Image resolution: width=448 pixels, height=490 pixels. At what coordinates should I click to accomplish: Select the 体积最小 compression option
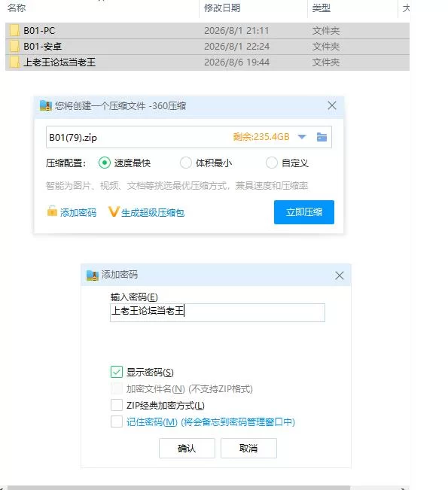[x=186, y=163]
